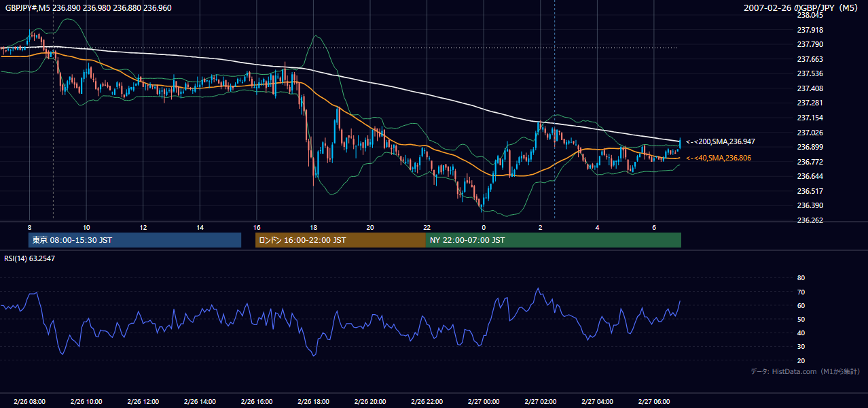Click the RSI scale level 80
The width and height of the screenshot is (868, 408).
point(801,278)
